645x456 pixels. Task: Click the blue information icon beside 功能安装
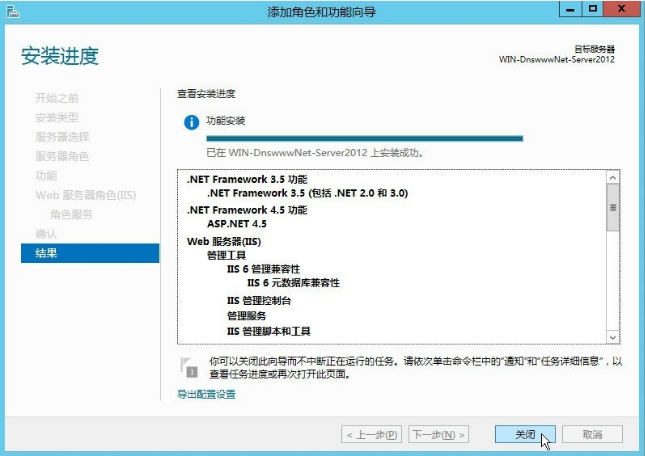coord(191,122)
